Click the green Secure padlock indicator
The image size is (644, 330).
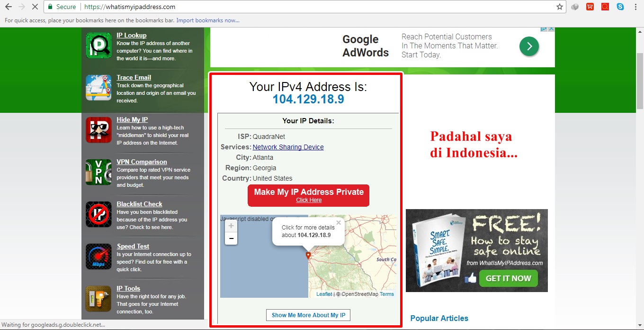[x=62, y=7]
